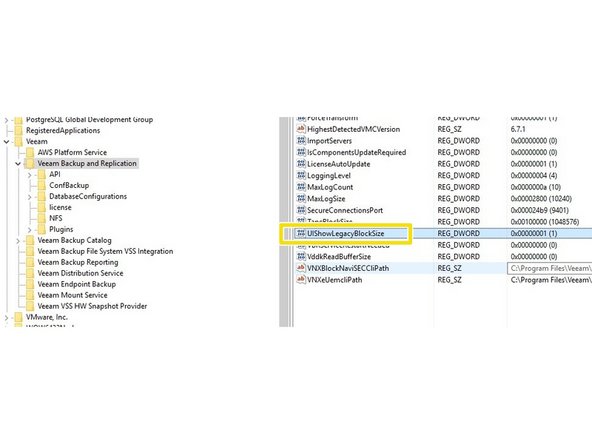The width and height of the screenshot is (592, 444).
Task: Select the AWS Platform Service key
Action: coord(72,153)
